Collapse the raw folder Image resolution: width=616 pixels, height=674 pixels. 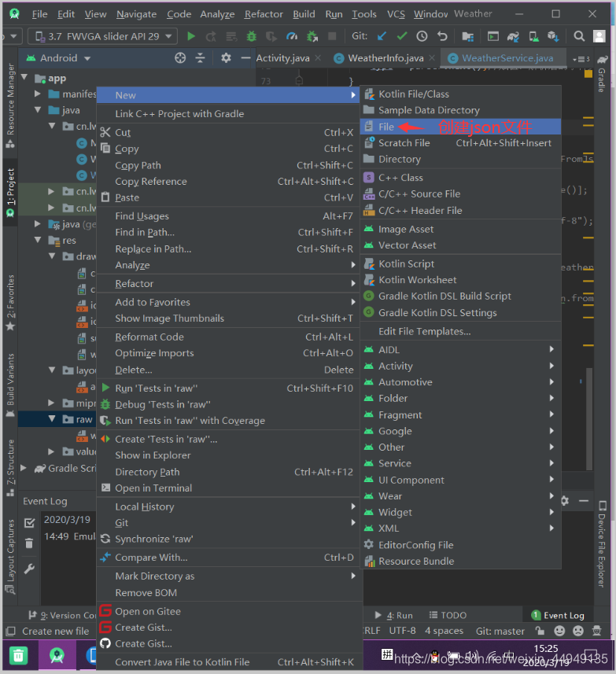pyautogui.click(x=52, y=418)
